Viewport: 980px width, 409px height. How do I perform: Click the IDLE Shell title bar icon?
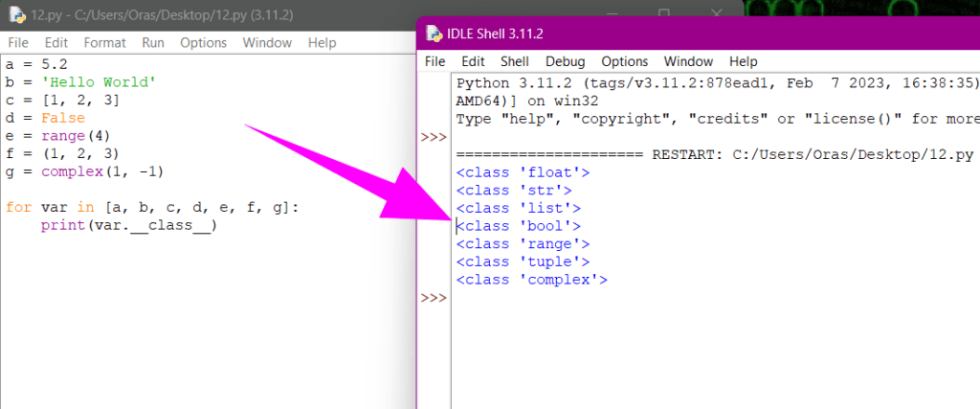(434, 34)
